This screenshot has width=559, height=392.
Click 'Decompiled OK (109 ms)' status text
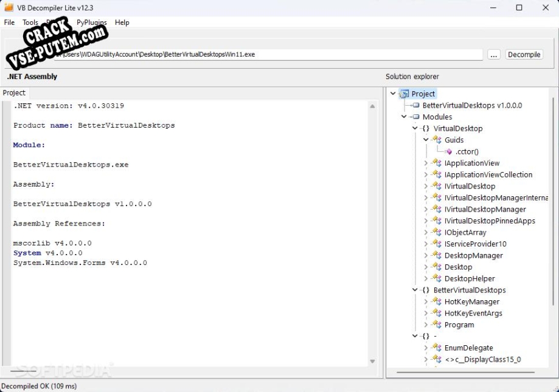tap(39, 387)
